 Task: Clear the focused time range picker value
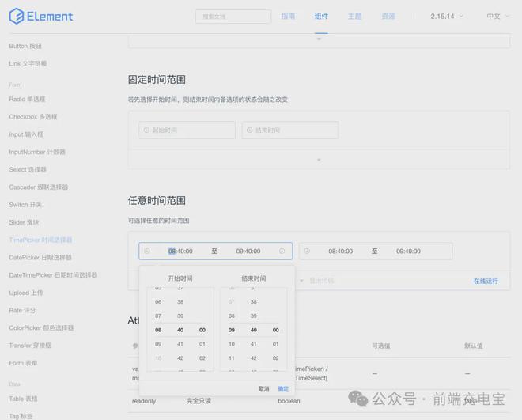click(x=282, y=251)
